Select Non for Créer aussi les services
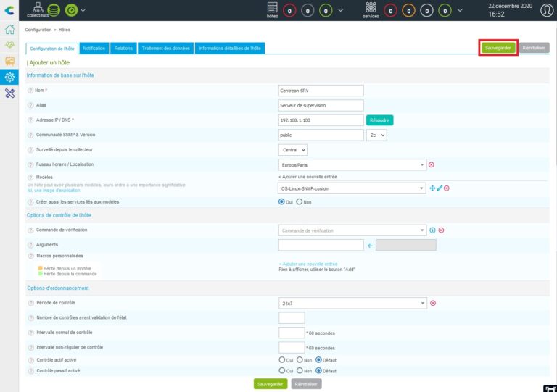Screen dimensions: 557x392 tap(300, 201)
